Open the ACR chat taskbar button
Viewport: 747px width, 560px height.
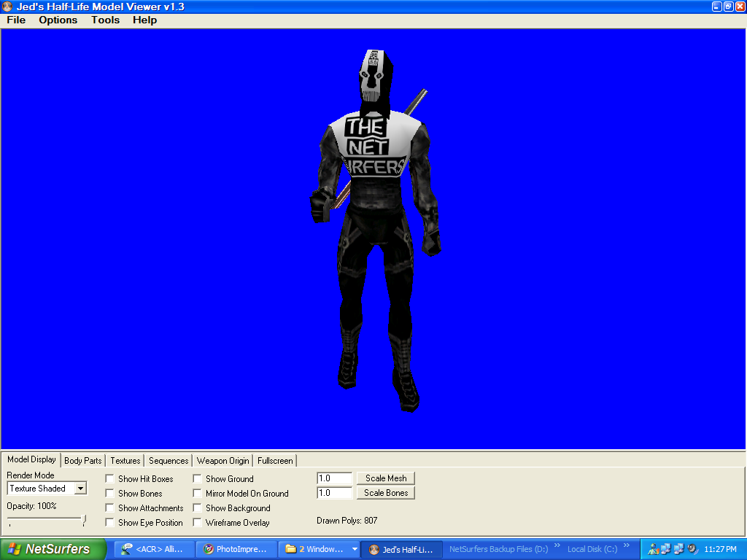click(x=156, y=549)
